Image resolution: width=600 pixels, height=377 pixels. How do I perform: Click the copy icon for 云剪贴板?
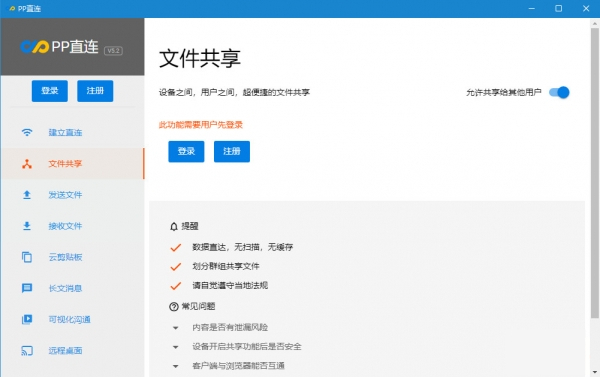27,257
